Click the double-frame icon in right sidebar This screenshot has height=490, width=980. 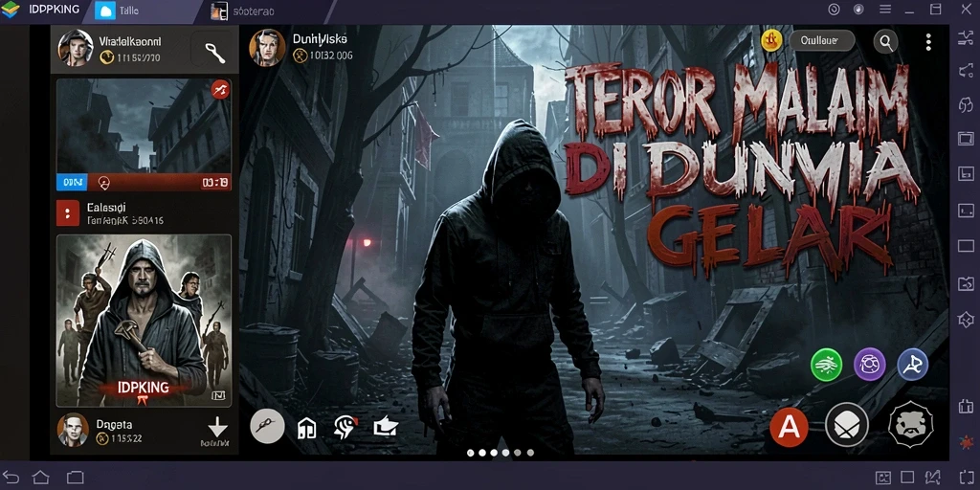966,138
